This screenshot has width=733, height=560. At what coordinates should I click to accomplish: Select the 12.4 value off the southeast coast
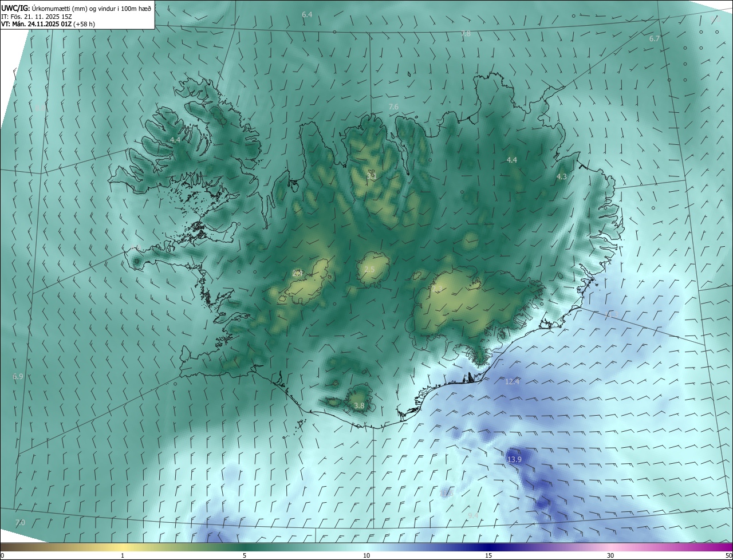tap(512, 382)
